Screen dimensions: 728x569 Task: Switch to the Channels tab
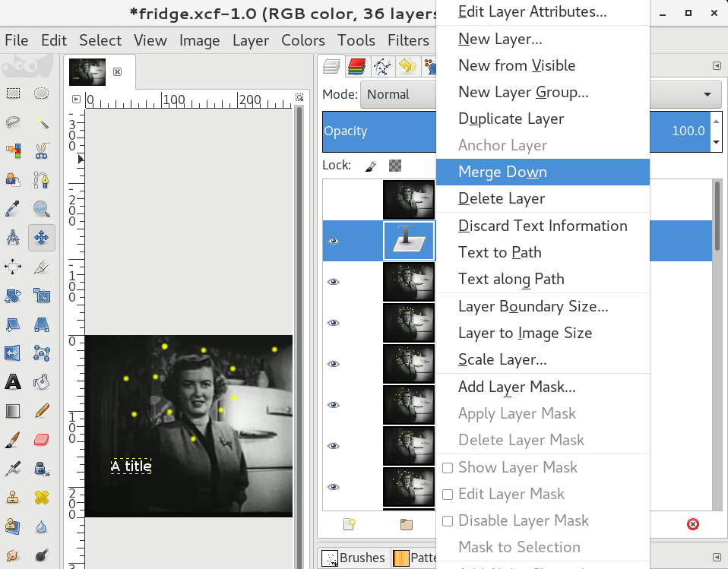[356, 67]
